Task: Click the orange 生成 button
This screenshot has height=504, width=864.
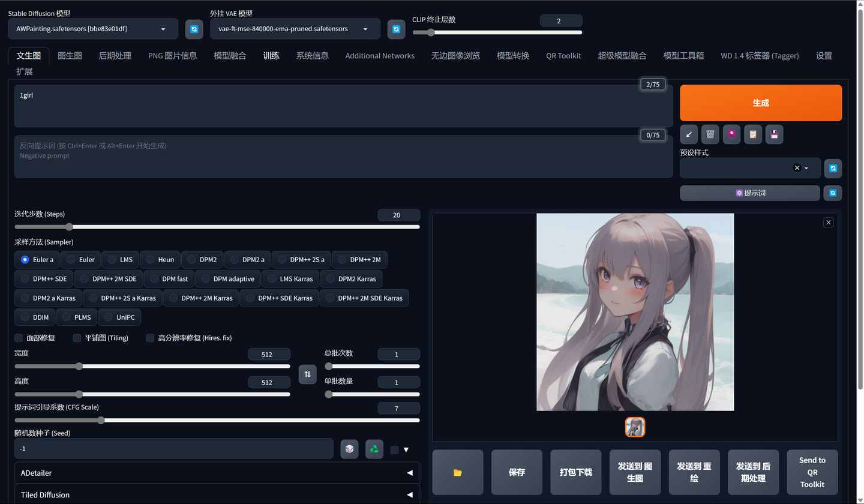Action: [761, 103]
